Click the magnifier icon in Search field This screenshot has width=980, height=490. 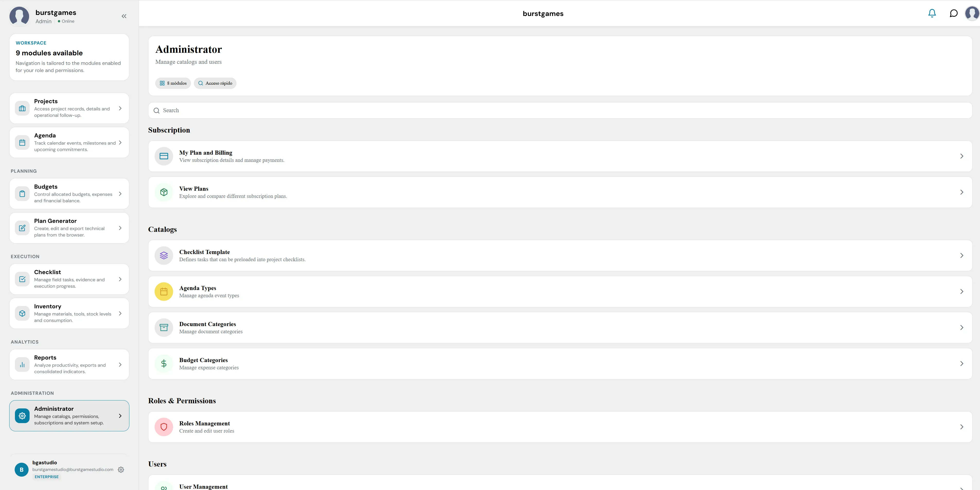[x=156, y=110]
